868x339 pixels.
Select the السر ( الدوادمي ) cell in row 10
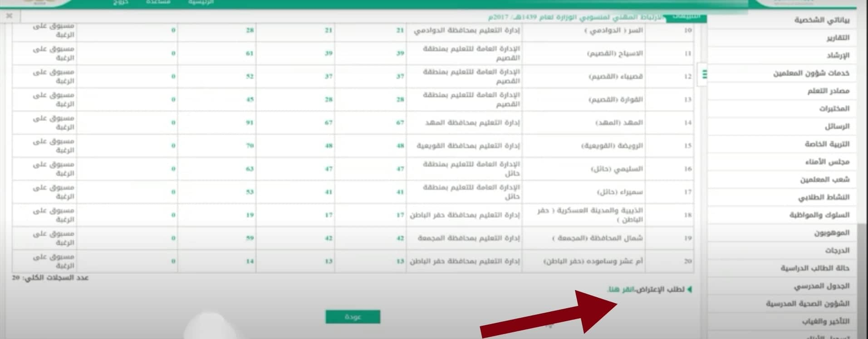pyautogui.click(x=583, y=30)
